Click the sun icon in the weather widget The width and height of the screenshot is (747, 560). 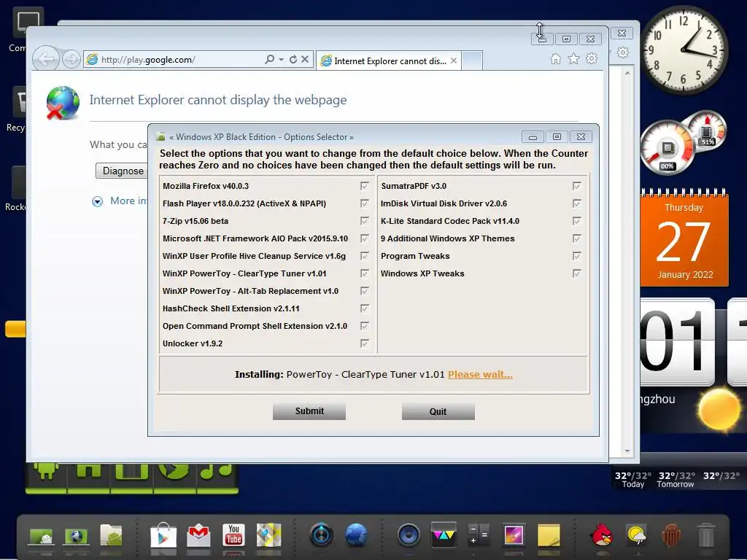tap(719, 409)
